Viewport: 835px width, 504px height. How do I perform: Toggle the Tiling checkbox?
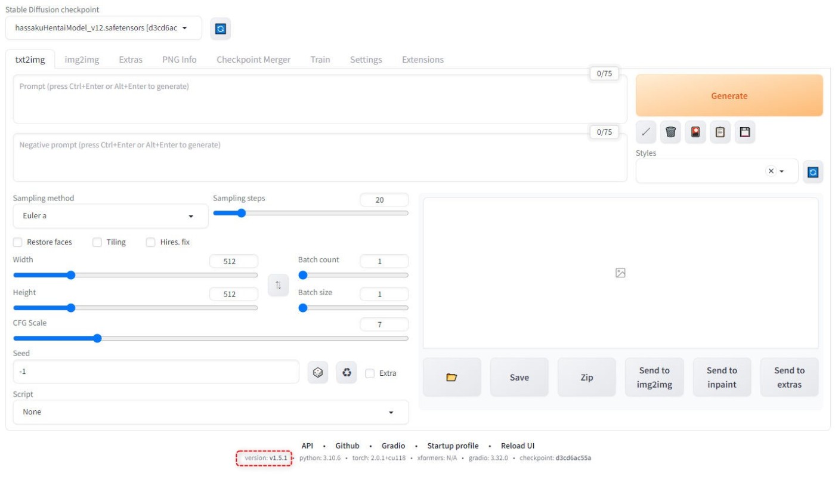97,242
